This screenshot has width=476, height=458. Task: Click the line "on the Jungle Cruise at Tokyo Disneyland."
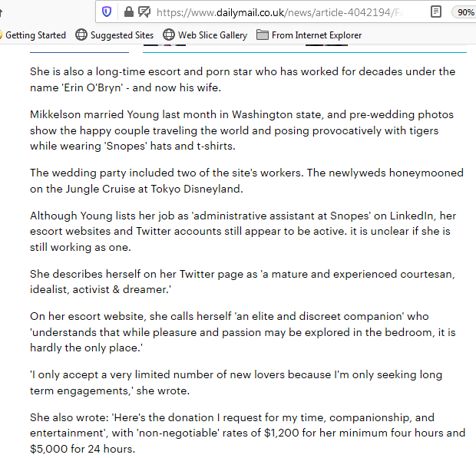tap(137, 189)
